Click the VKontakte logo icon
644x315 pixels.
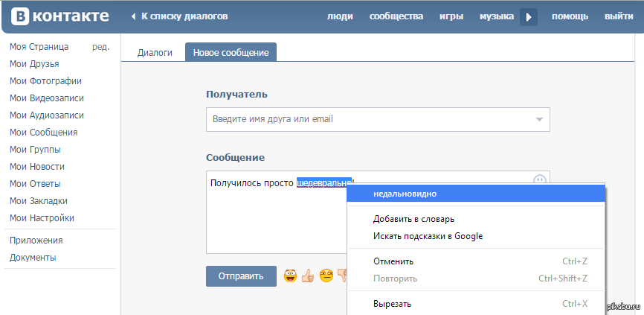pos(21,16)
